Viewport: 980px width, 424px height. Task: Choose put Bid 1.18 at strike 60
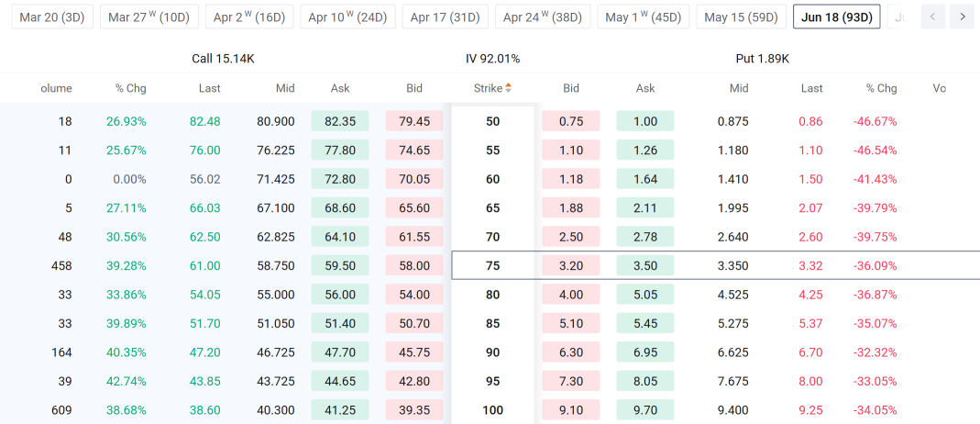pos(571,180)
